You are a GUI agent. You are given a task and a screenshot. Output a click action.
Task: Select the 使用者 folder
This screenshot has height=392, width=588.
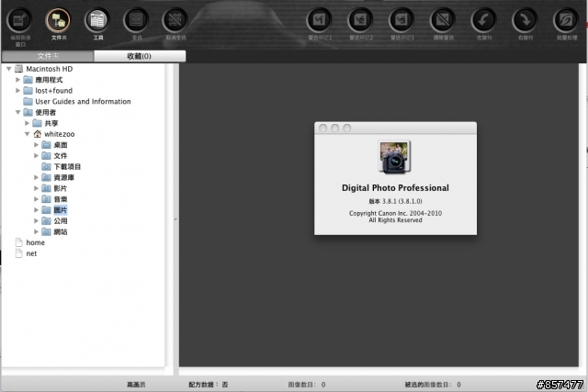tap(45, 112)
